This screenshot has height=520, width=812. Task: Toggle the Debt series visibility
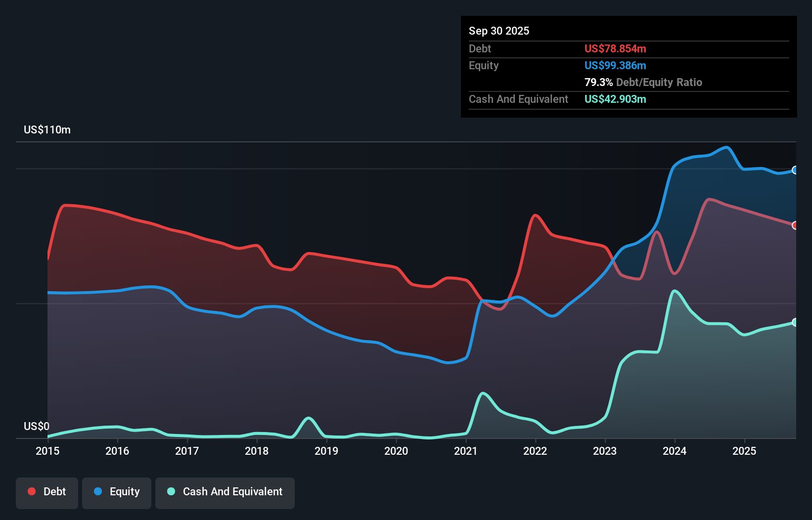click(x=47, y=493)
